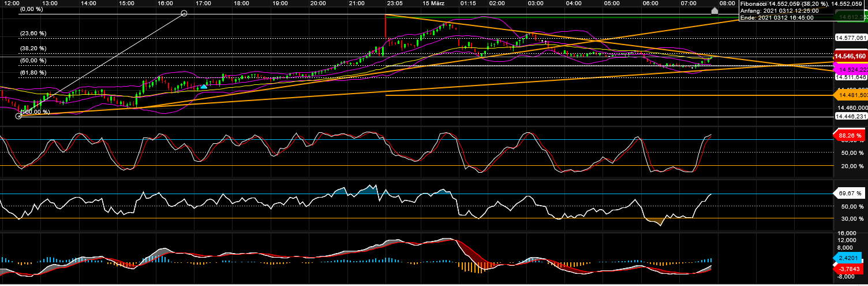Click the green price tag at top right
Screen dimensions: 868x286
[x=850, y=17]
